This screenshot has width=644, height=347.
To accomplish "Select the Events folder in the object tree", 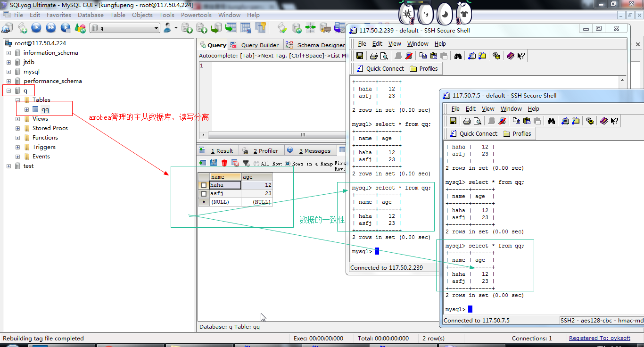I will tap(41, 157).
